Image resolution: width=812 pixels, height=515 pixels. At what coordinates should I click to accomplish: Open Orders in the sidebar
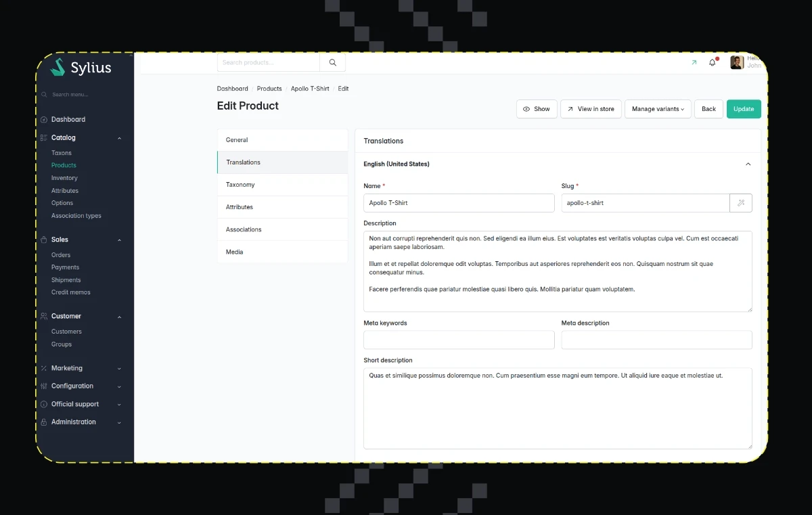tap(61, 255)
